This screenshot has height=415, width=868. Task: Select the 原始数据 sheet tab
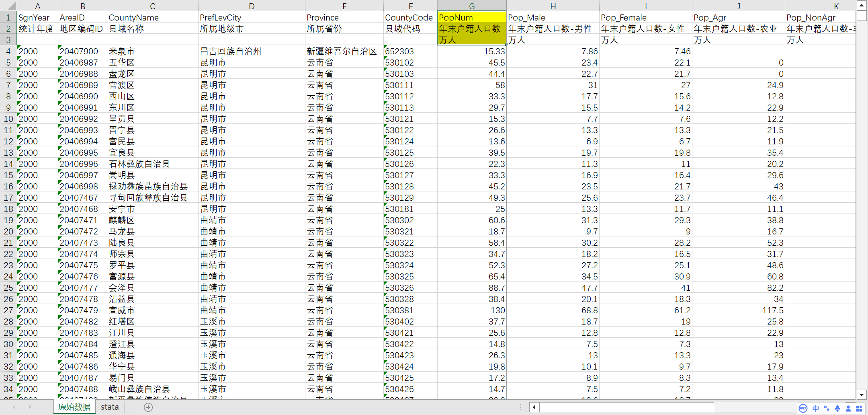point(74,407)
